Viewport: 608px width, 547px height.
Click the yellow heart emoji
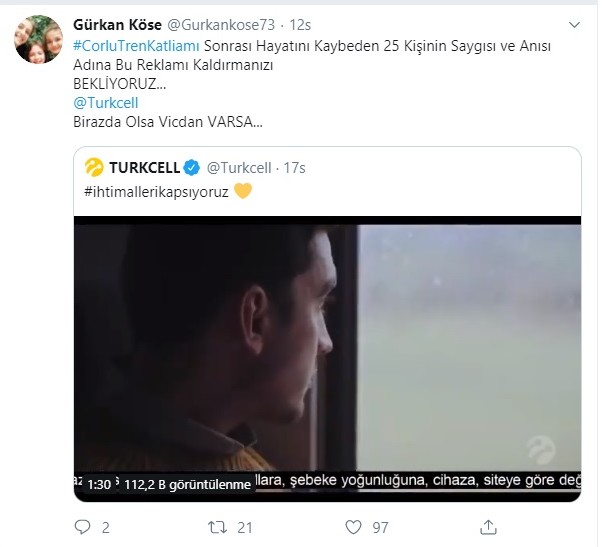tap(243, 191)
